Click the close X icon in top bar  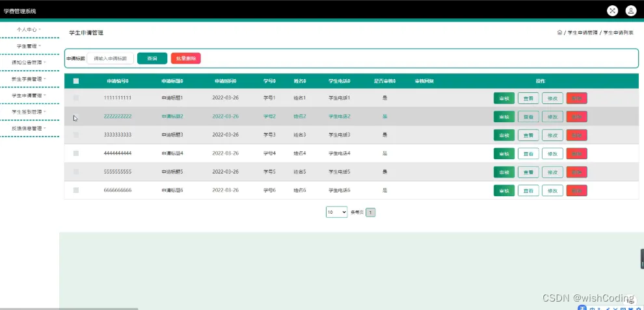(x=612, y=11)
